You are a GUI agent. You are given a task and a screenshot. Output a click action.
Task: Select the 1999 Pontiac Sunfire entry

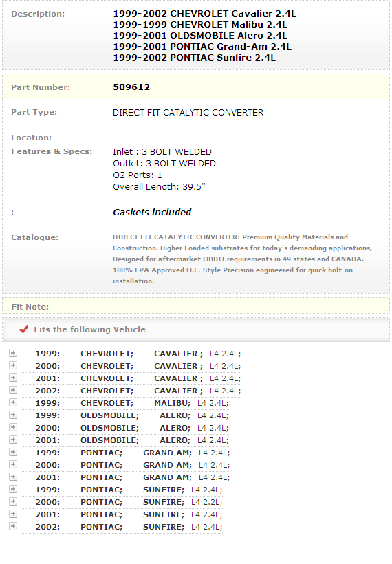point(129,490)
